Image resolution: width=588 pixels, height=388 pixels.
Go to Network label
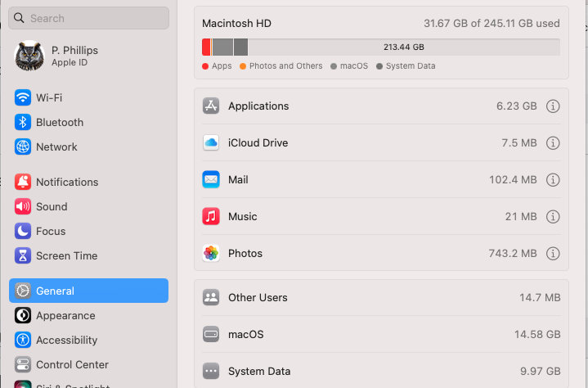click(x=56, y=147)
